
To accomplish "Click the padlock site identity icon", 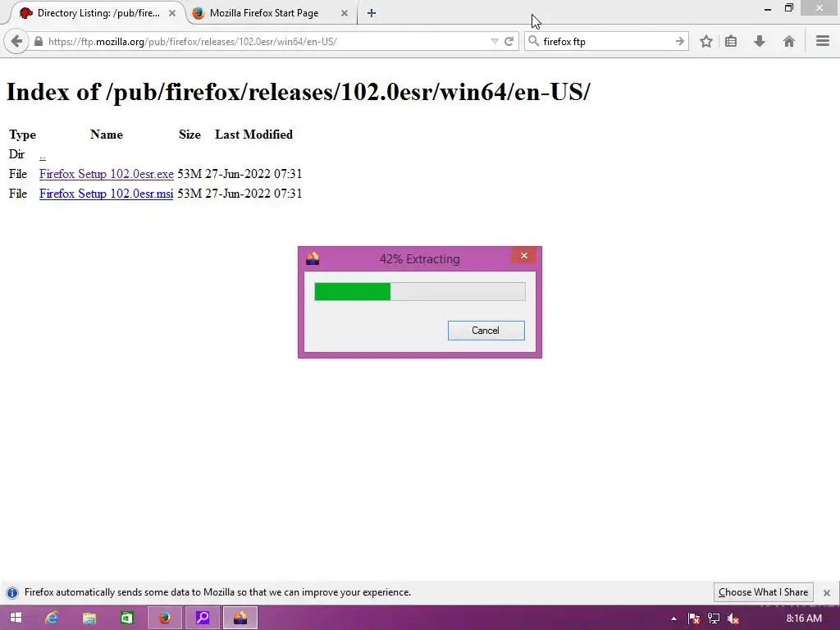I will click(x=38, y=41).
